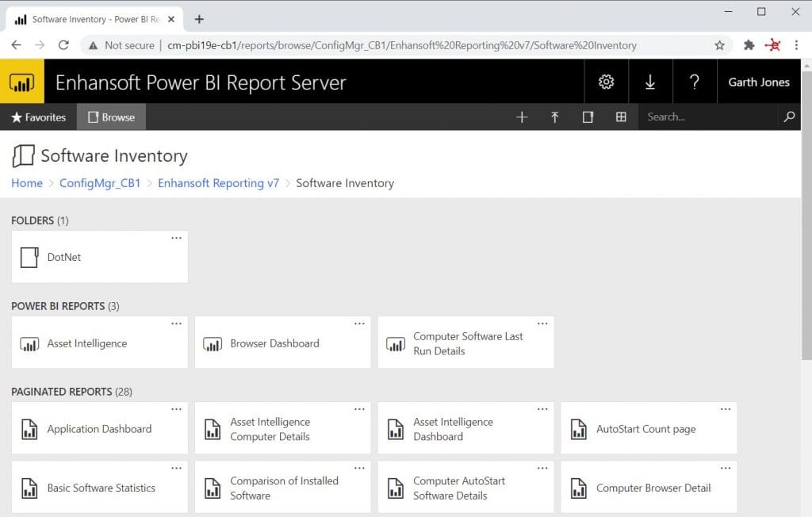The height and width of the screenshot is (517, 812).
Task: Click the Power BI logo icon
Action: 21,82
